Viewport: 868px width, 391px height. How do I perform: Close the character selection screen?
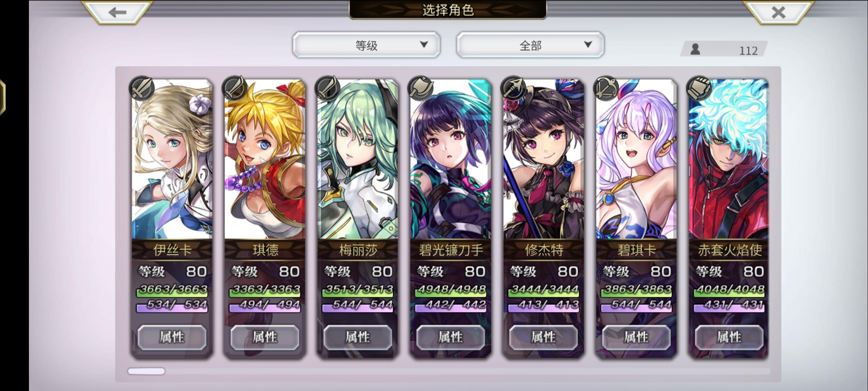tap(778, 12)
